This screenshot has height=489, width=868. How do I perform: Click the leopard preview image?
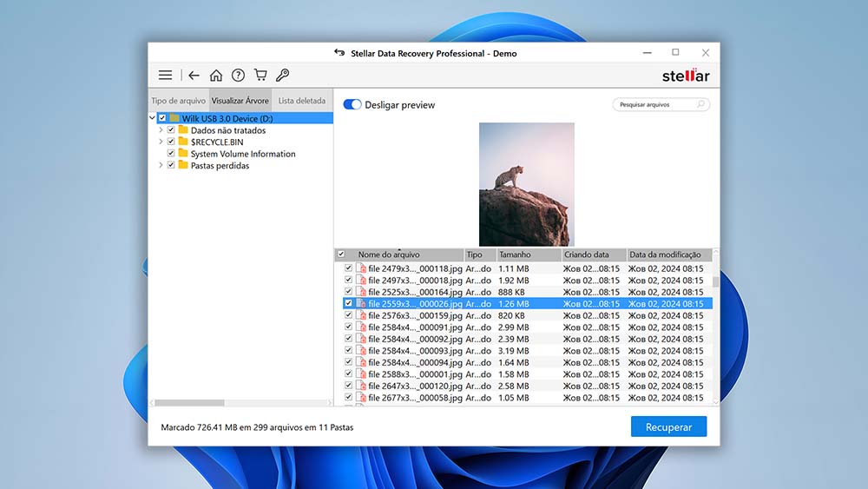click(x=527, y=184)
